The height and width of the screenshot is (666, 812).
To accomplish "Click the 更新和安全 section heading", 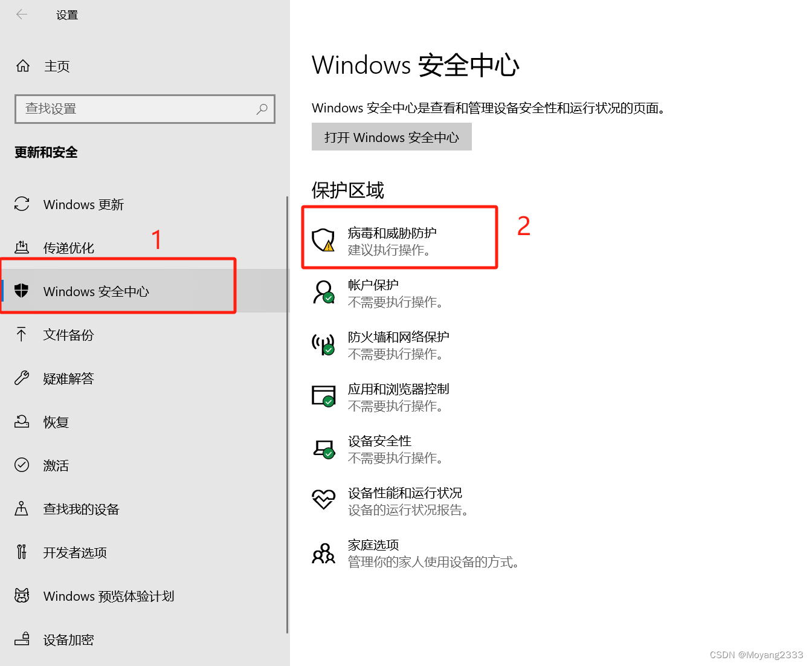I will click(x=46, y=152).
